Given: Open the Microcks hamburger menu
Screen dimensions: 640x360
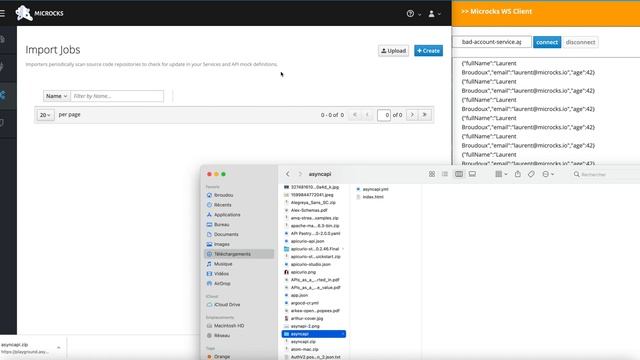Looking at the screenshot, I should pos(2,13).
